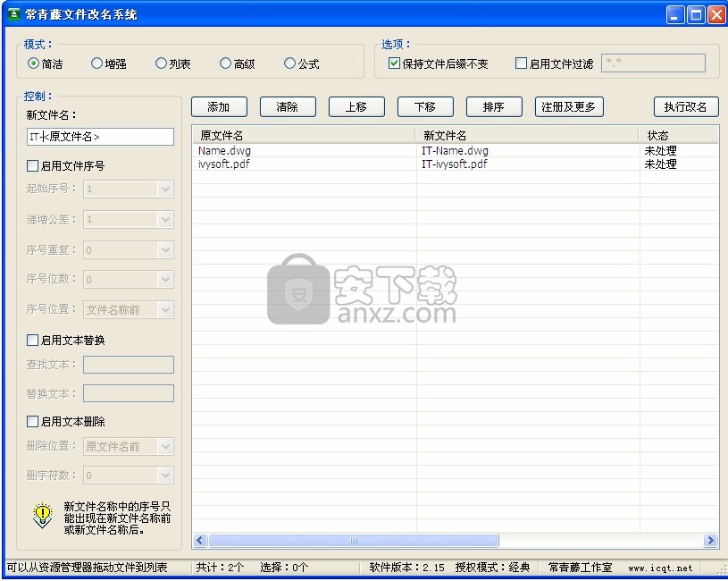Open the 删字符数 dropdown
This screenshot has width=728, height=581.
tap(166, 476)
